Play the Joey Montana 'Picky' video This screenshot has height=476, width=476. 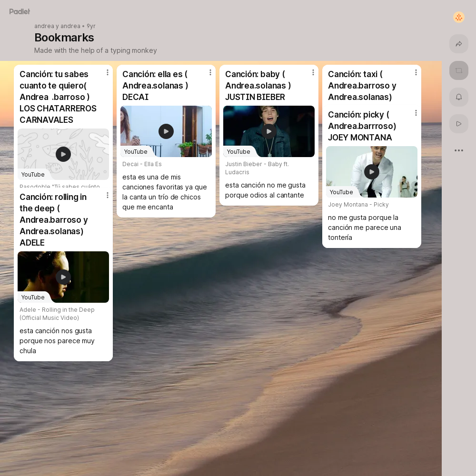pyautogui.click(x=372, y=172)
